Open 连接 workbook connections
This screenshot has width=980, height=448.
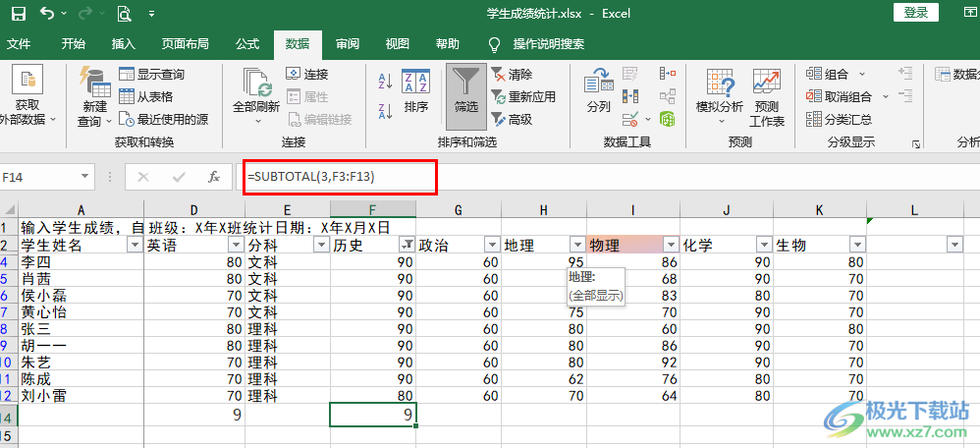[x=307, y=75]
